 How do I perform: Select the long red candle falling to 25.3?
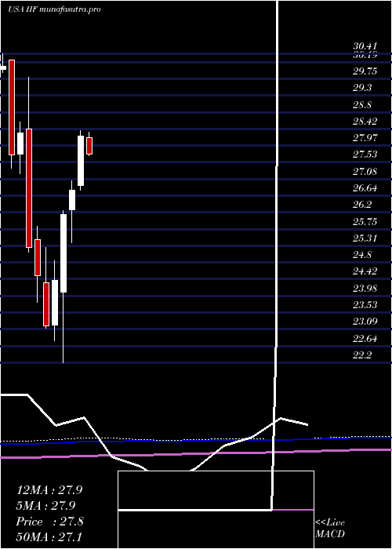29,188
